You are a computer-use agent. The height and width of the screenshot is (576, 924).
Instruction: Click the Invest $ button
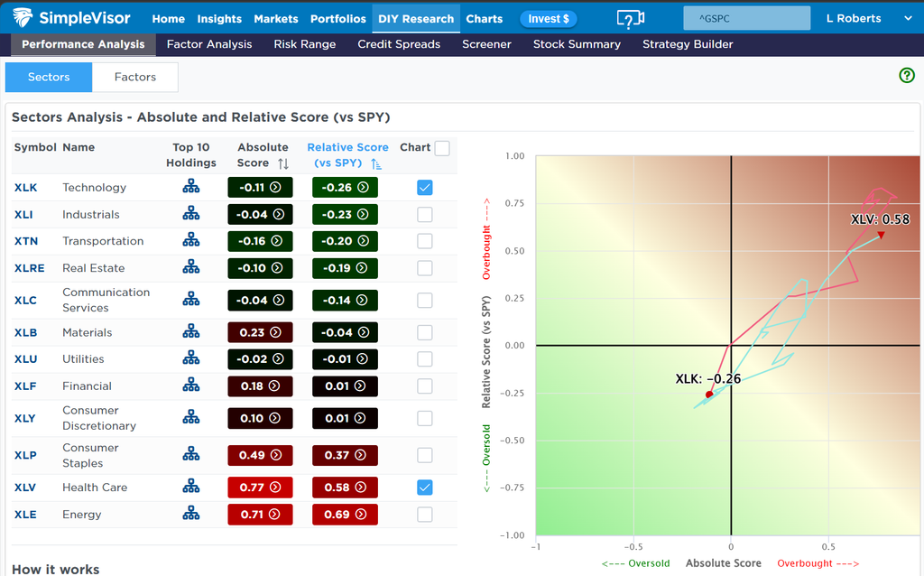(548, 19)
